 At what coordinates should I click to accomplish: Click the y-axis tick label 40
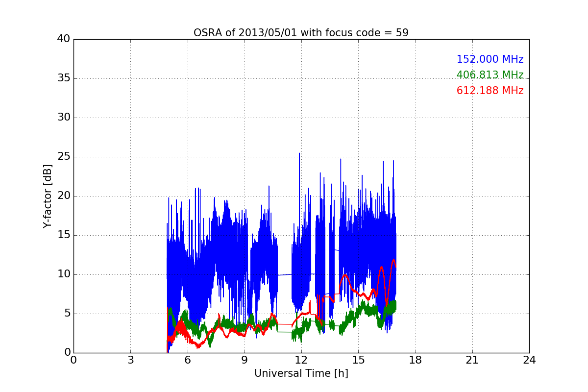pos(64,39)
